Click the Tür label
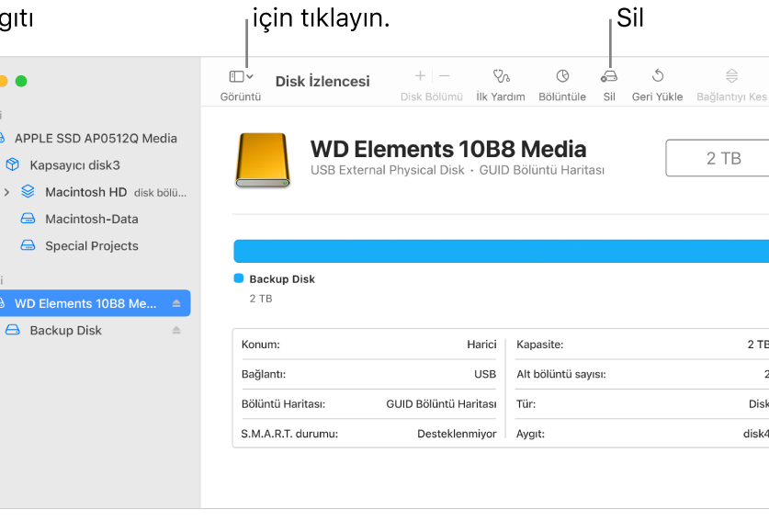The height and width of the screenshot is (532, 769). tap(526, 404)
